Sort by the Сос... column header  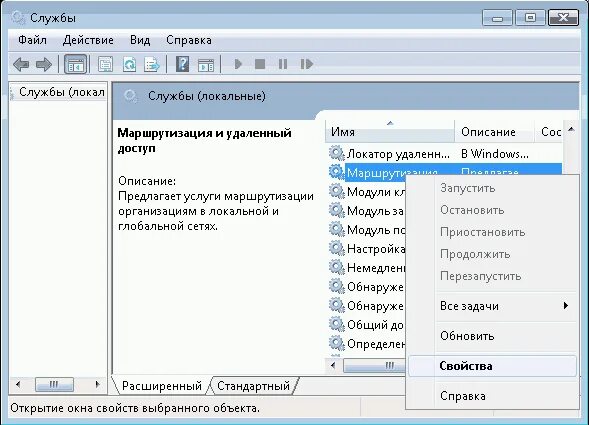click(549, 132)
